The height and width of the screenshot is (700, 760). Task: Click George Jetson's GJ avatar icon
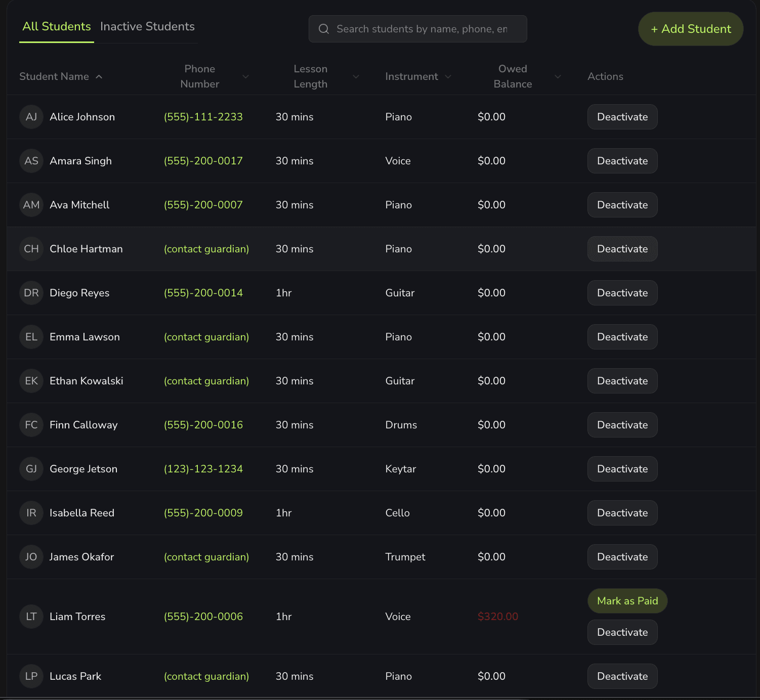(31, 469)
